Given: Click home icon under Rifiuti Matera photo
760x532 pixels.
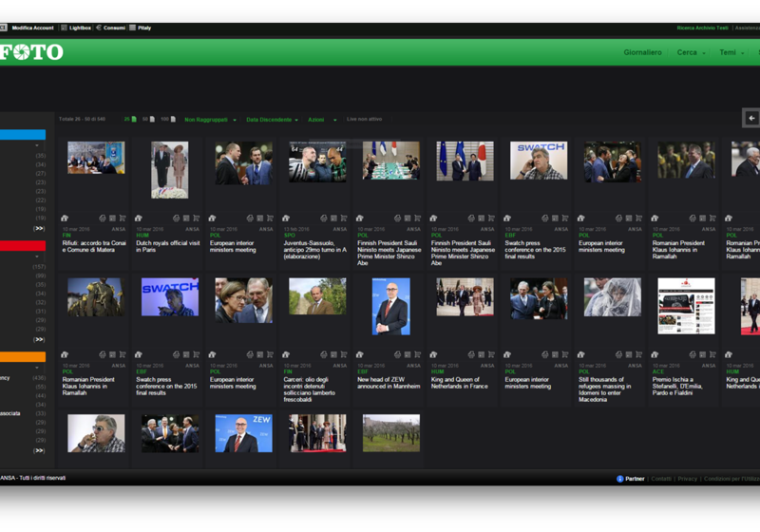Looking at the screenshot, I should pos(65,218).
